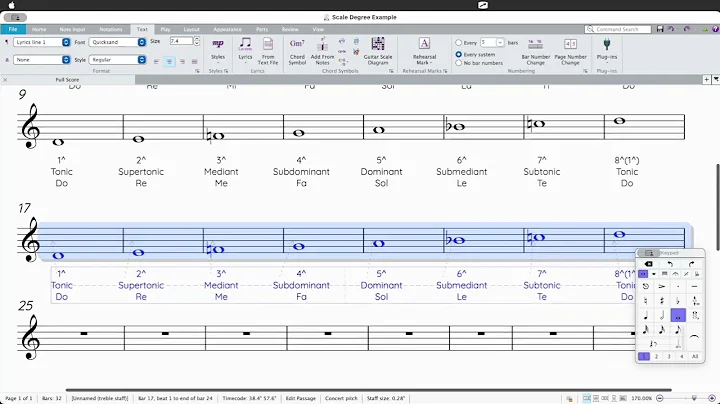Image resolution: width=720 pixels, height=404 pixels.
Task: Apply the sharp accidental on the Keypad
Action: pyautogui.click(x=662, y=301)
